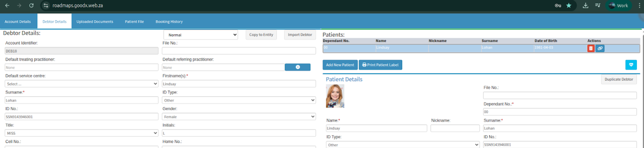
Task: Expand the debtor ID Type dropdown
Action: pos(239,100)
